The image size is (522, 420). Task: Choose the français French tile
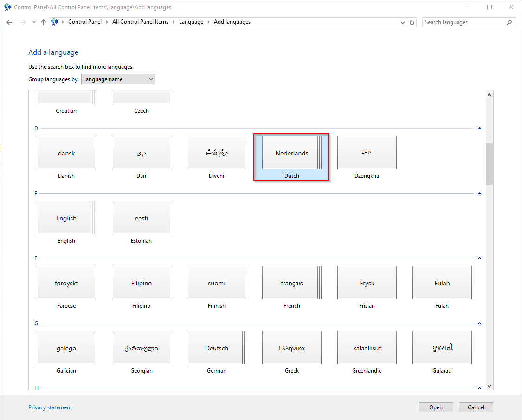point(292,283)
